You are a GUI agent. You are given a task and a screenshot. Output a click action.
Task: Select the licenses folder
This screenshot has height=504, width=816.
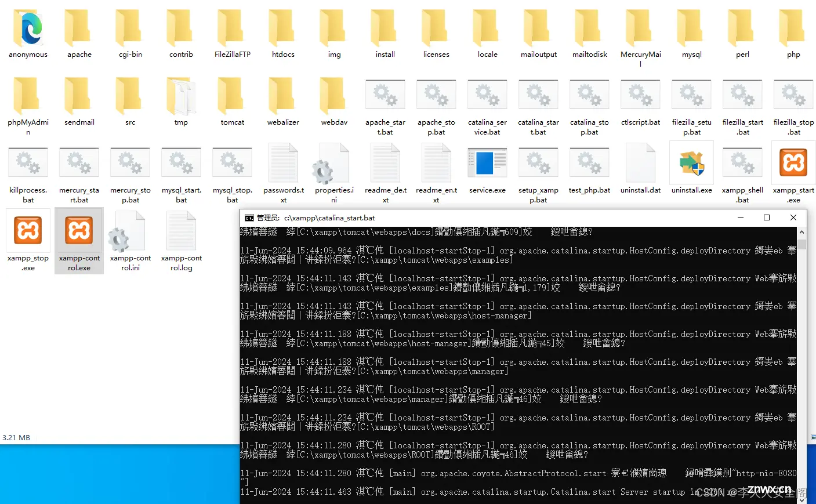(x=436, y=34)
